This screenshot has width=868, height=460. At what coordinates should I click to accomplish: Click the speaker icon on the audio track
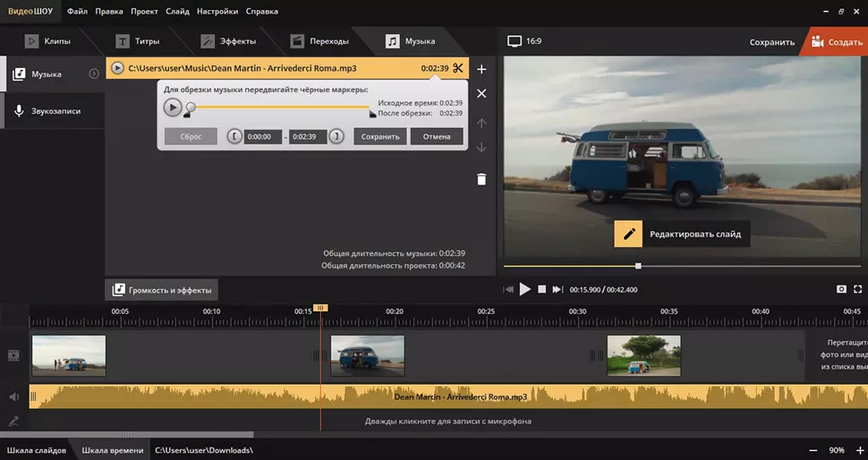[14, 396]
